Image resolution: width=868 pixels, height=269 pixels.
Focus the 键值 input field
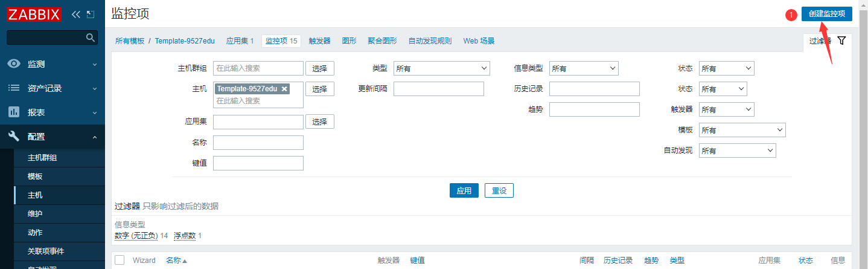[x=258, y=163]
